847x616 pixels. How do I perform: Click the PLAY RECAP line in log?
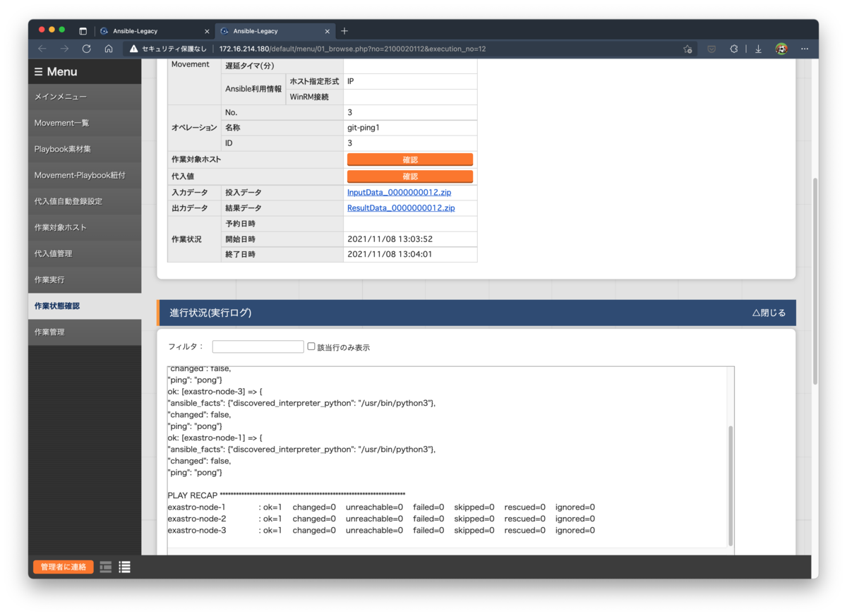click(x=286, y=495)
